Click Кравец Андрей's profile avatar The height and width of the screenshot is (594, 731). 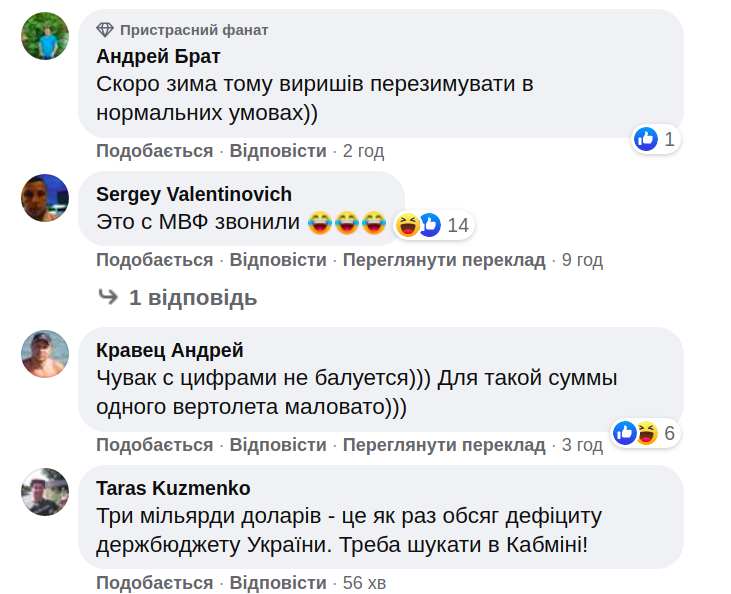pos(45,354)
